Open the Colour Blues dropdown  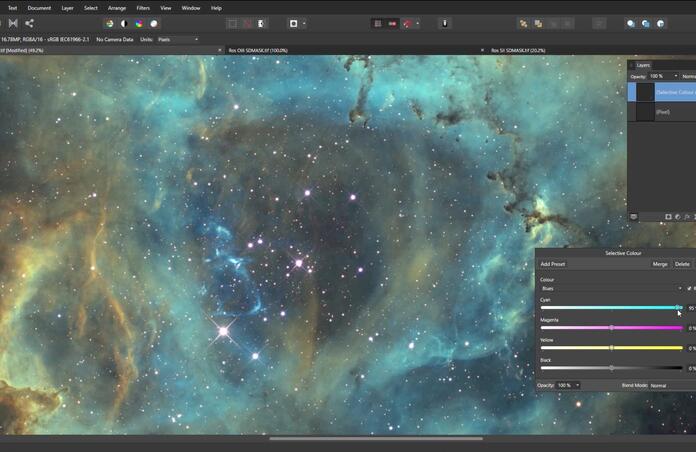pos(611,289)
